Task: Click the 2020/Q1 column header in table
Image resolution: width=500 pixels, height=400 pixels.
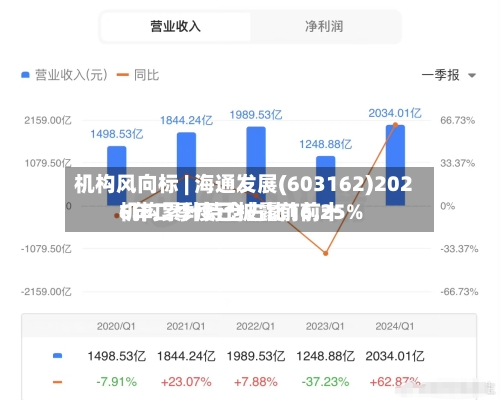Action: (x=116, y=326)
